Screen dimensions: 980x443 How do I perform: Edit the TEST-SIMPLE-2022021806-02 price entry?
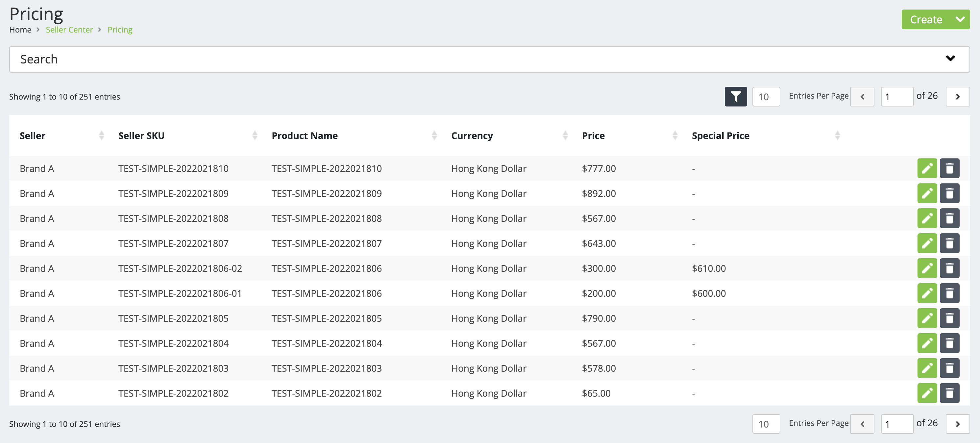point(927,268)
